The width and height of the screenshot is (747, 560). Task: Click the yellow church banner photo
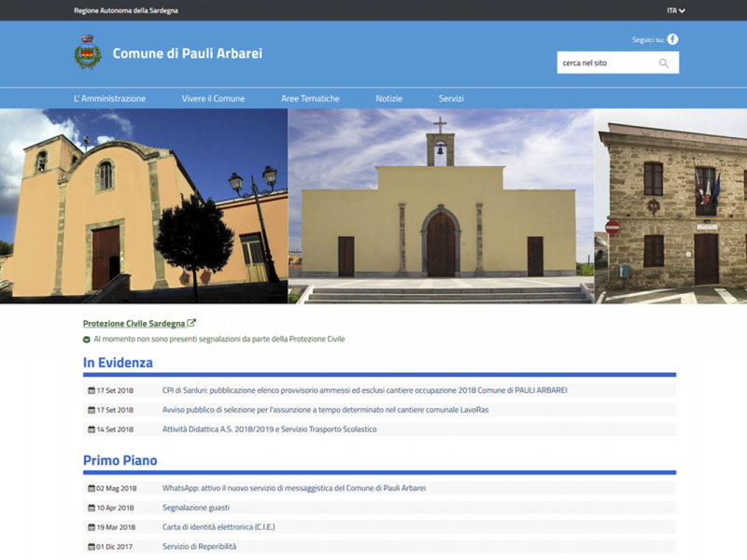point(441,206)
